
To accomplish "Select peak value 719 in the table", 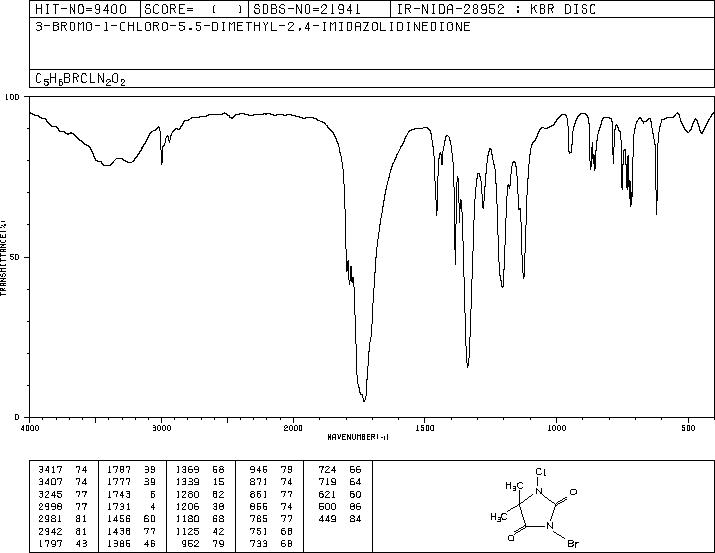I will click(327, 481).
